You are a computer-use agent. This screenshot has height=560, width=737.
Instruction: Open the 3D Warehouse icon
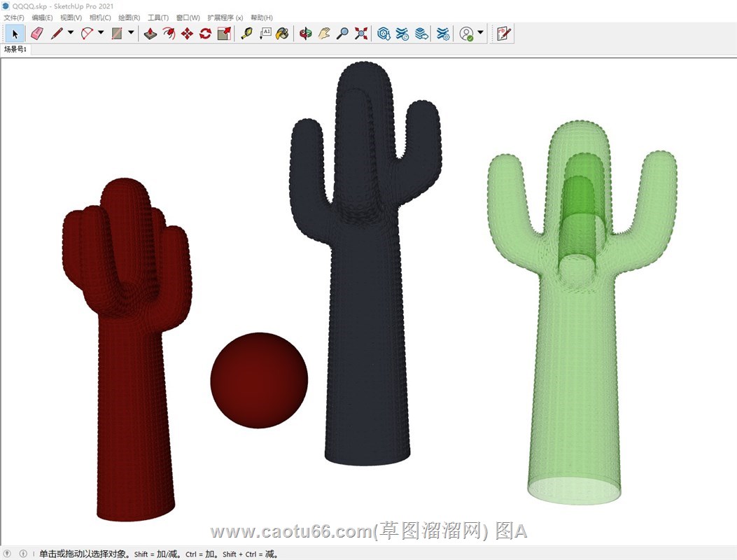tap(384, 33)
